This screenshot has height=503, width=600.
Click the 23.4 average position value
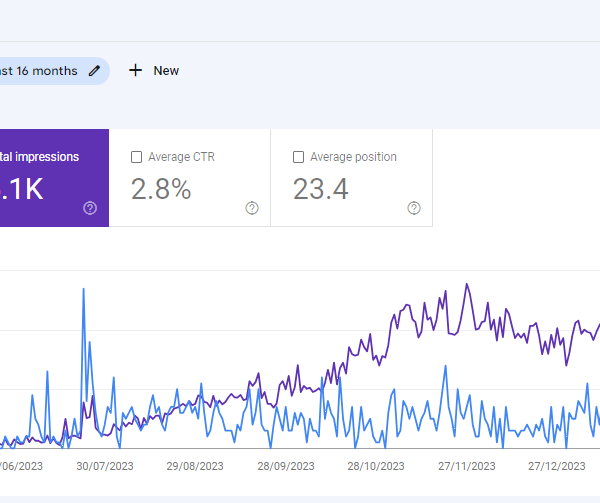[x=320, y=188]
